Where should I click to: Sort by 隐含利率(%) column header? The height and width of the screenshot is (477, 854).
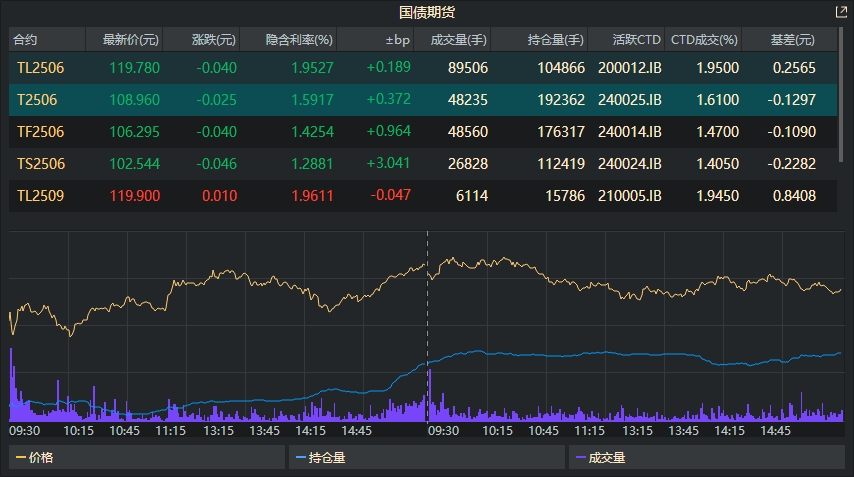click(288, 40)
